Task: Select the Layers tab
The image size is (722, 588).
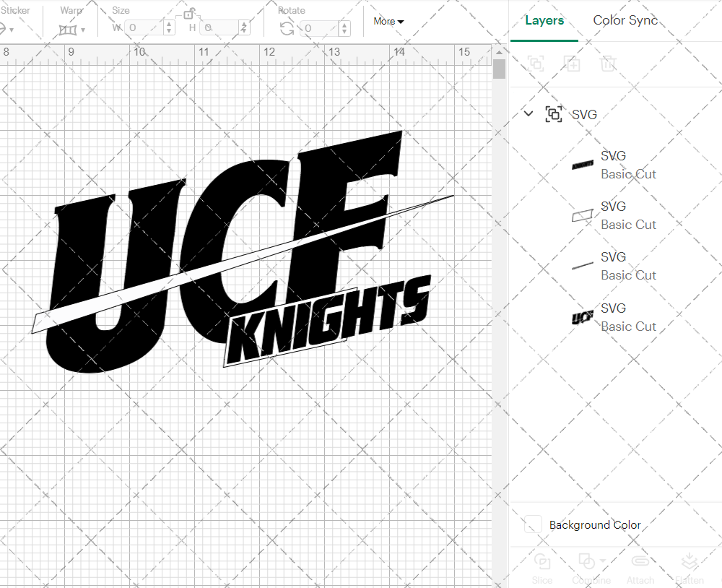Action: pos(544,20)
